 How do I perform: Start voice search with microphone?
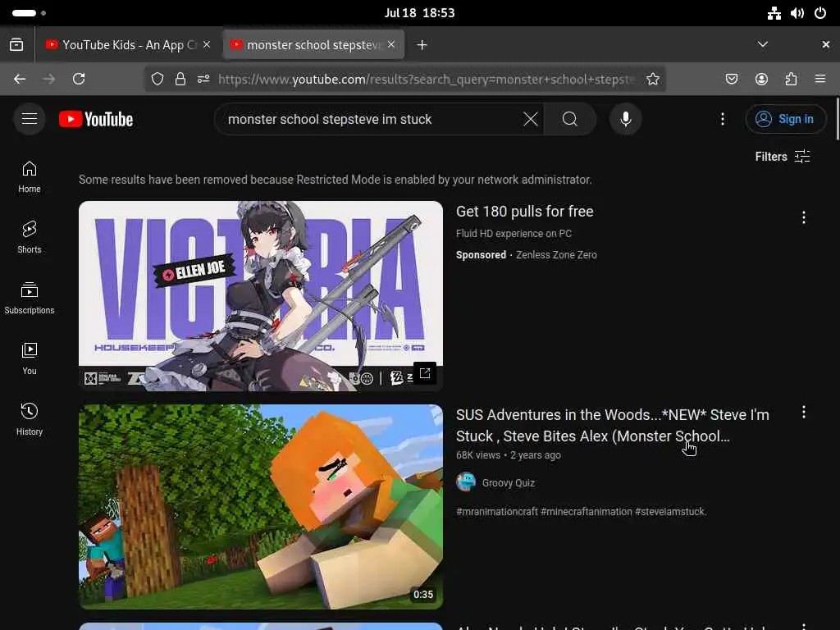tap(625, 119)
